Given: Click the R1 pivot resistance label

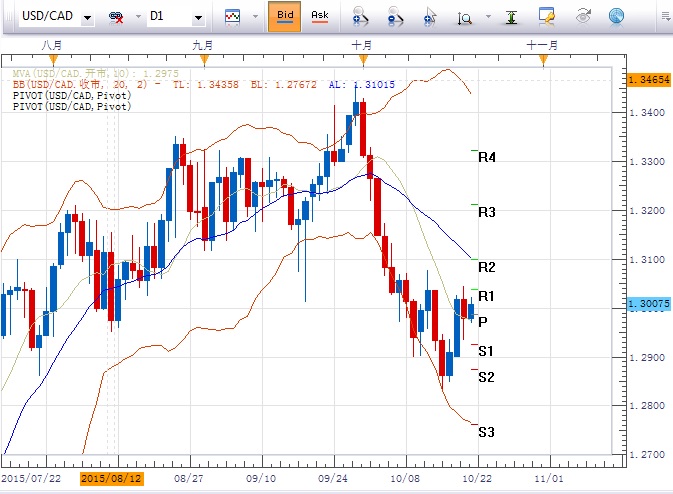Looking at the screenshot, I should (486, 296).
